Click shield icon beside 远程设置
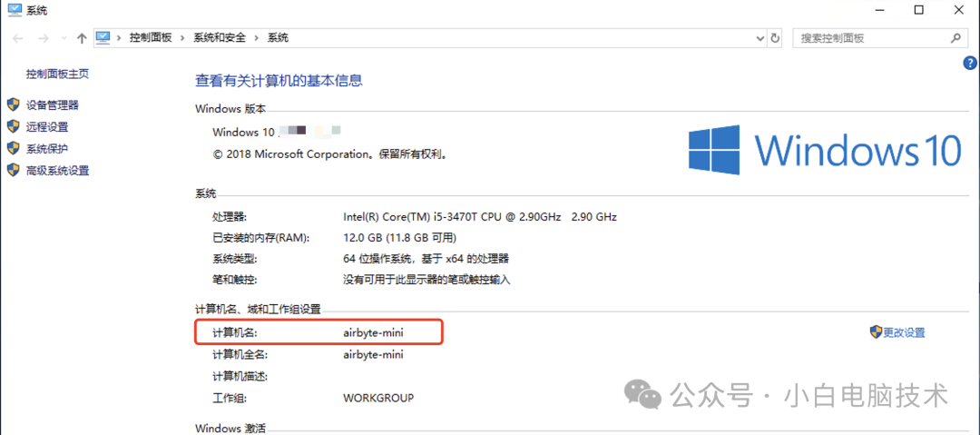The image size is (980, 435). tap(13, 126)
